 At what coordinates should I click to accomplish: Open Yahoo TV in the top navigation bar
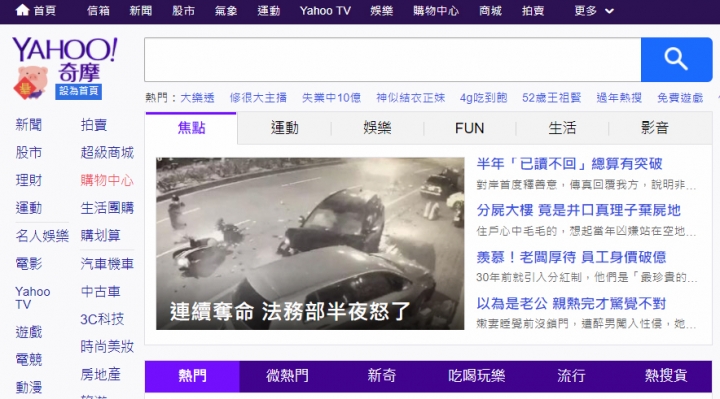click(x=325, y=11)
